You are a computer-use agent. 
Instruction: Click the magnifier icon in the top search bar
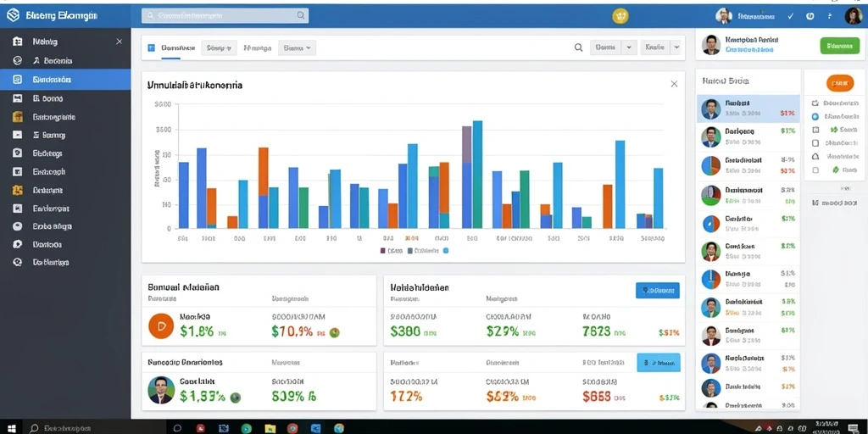click(x=301, y=15)
